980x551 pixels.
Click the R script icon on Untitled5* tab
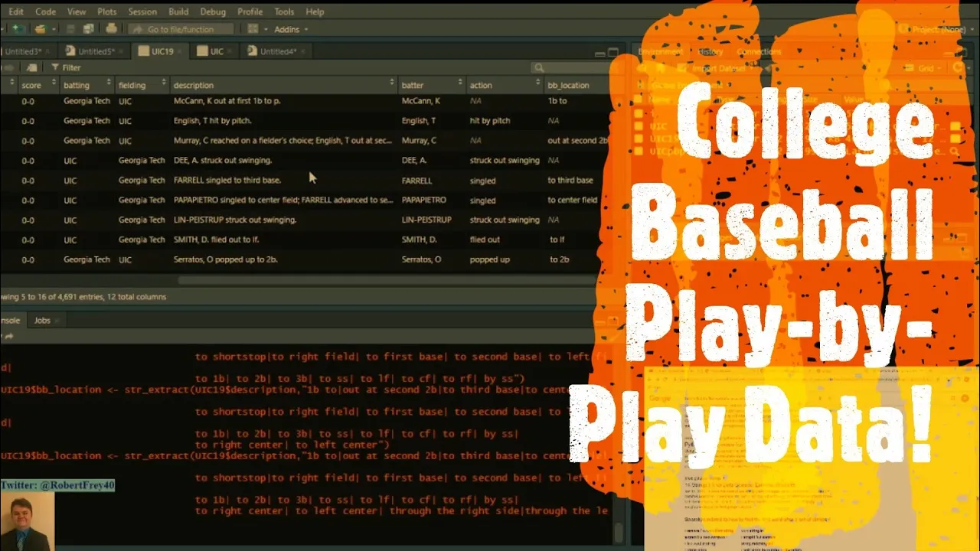pos(70,51)
